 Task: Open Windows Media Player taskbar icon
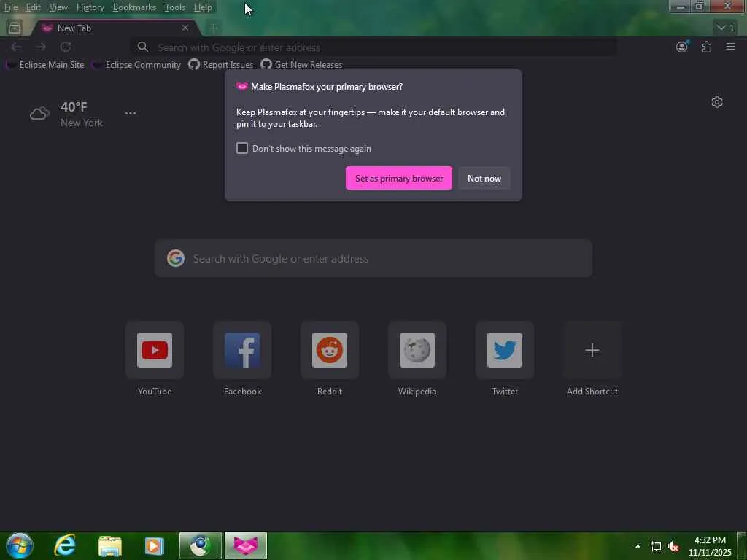coord(155,545)
